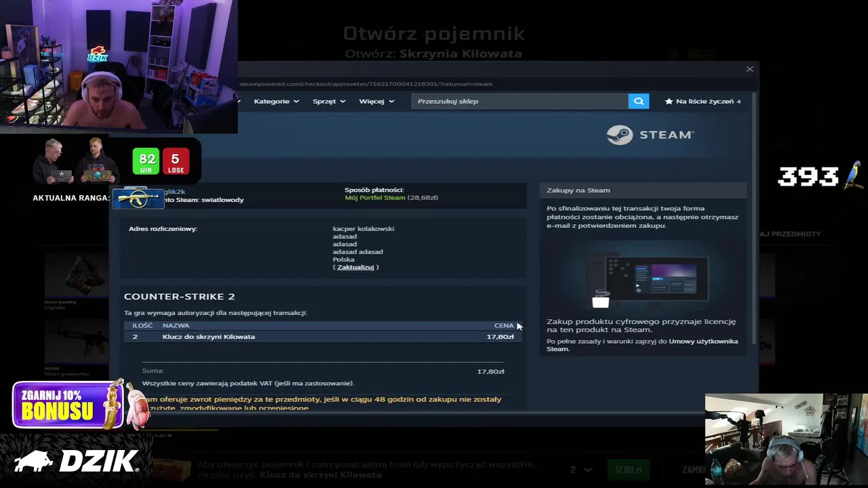The width and height of the screenshot is (868, 488).
Task: Click the Steam logo in the header
Action: click(x=650, y=135)
